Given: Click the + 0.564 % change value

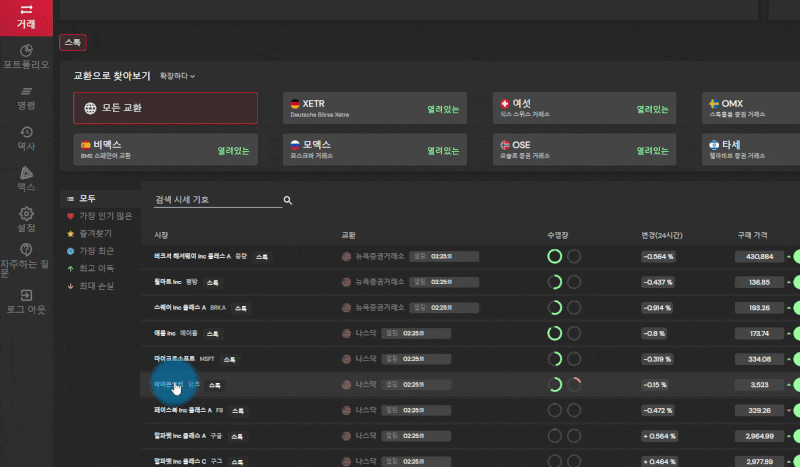Looking at the screenshot, I should pos(659,436).
